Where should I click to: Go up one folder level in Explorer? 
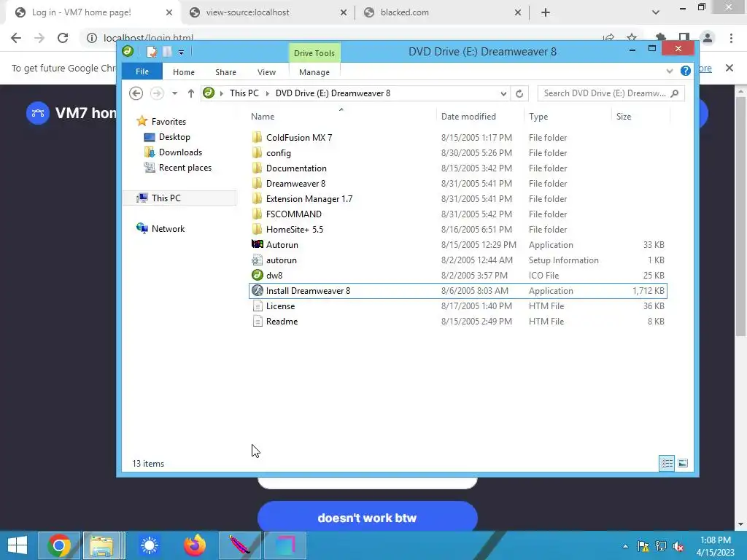pyautogui.click(x=191, y=93)
